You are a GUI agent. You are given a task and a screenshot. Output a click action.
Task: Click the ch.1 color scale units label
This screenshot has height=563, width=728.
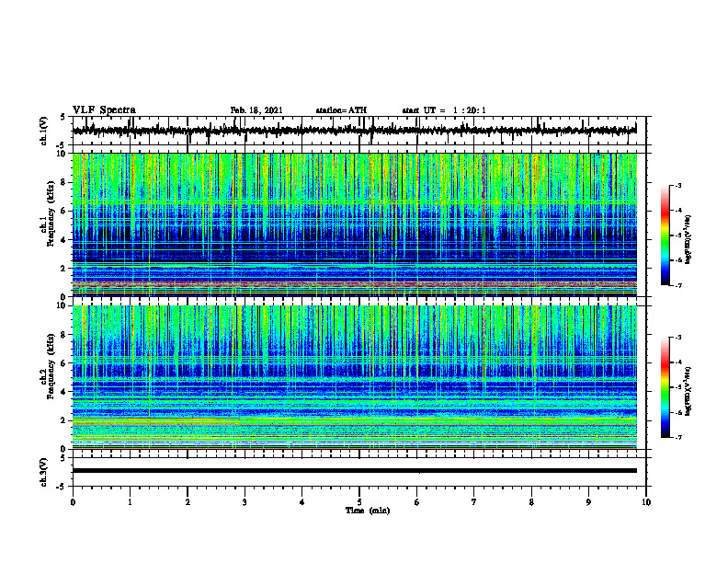688,239
